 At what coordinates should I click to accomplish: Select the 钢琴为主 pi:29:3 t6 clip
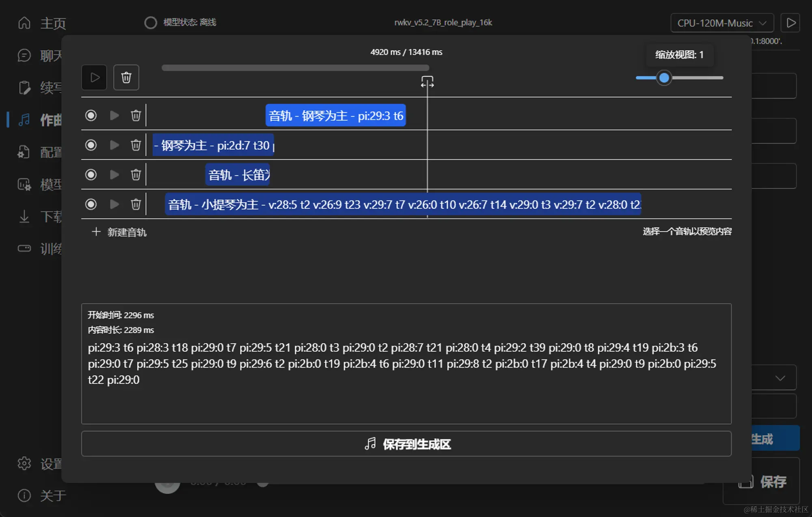[x=335, y=116]
